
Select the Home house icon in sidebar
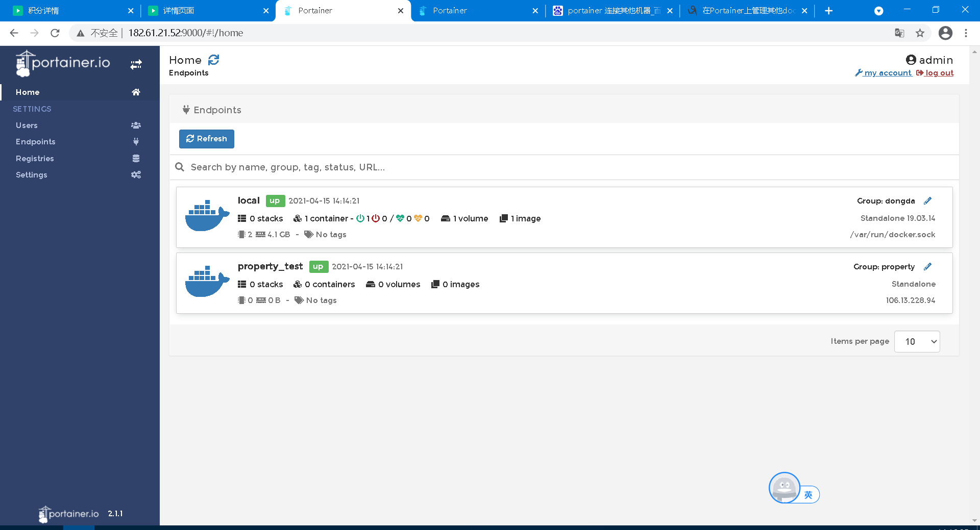coord(136,92)
